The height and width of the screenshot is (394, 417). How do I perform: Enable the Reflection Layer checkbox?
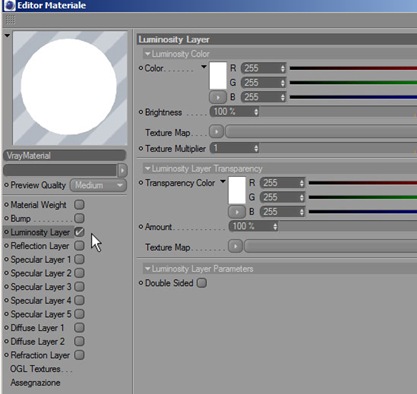coord(79,246)
